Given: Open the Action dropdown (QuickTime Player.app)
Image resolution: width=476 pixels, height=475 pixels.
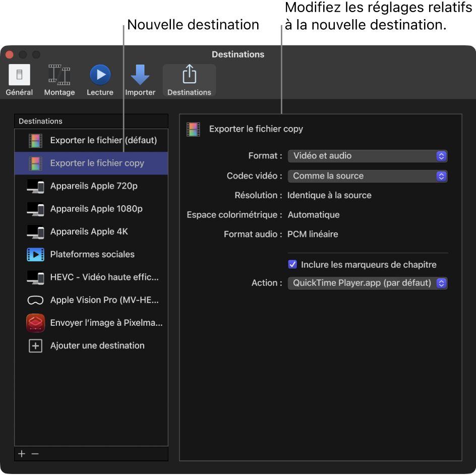Looking at the screenshot, I should [x=367, y=283].
